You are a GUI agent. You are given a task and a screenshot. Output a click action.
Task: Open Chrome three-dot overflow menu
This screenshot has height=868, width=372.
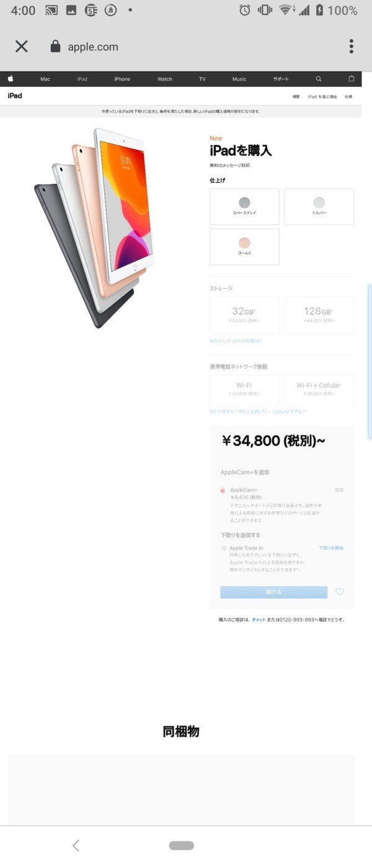(x=351, y=46)
